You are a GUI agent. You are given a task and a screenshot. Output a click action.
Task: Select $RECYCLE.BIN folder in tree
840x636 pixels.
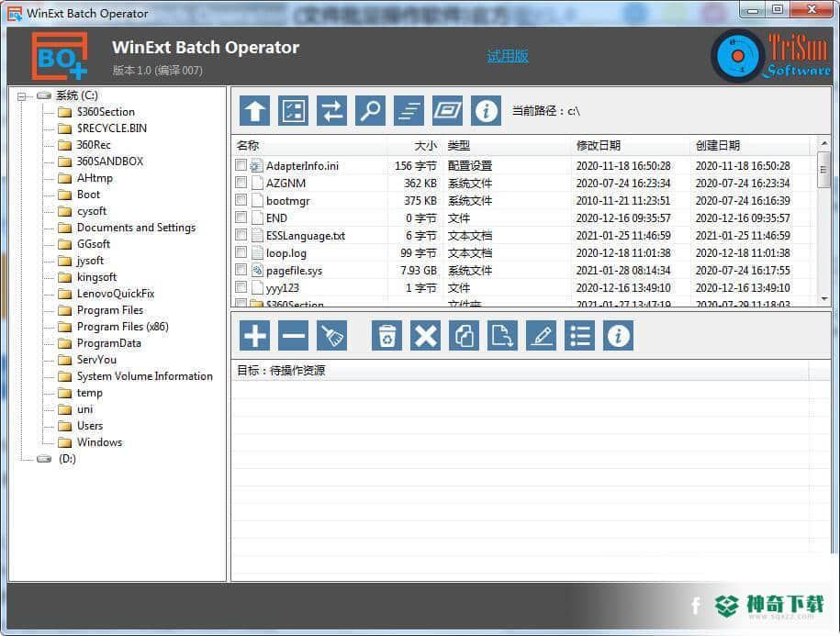[x=111, y=128]
